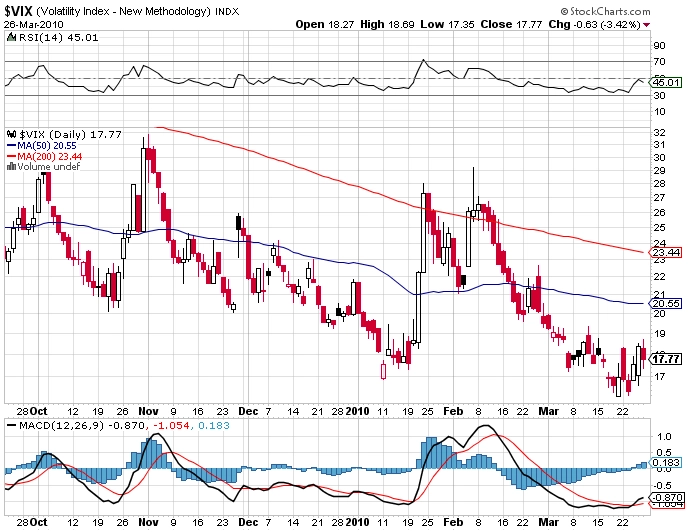Click the 0.183 MACD histogram tag
688x532 pixels.
[665, 462]
